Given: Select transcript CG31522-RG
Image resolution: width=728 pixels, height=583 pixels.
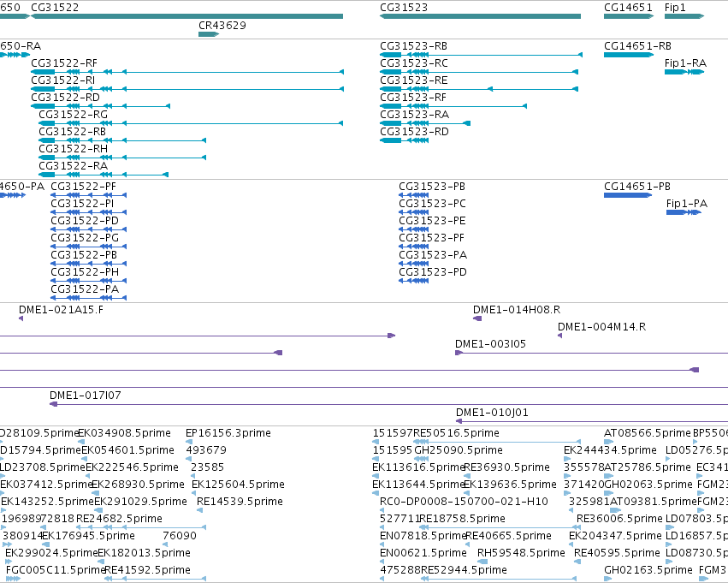Looking at the screenshot, I should (x=191, y=123).
